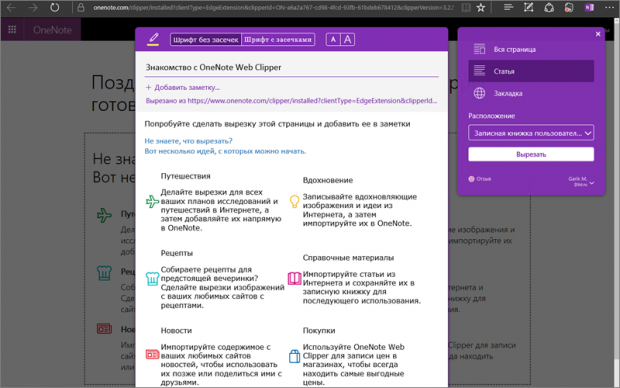620x388 pixels.
Task: Open the notebook location dropdown
Action: [x=531, y=133]
